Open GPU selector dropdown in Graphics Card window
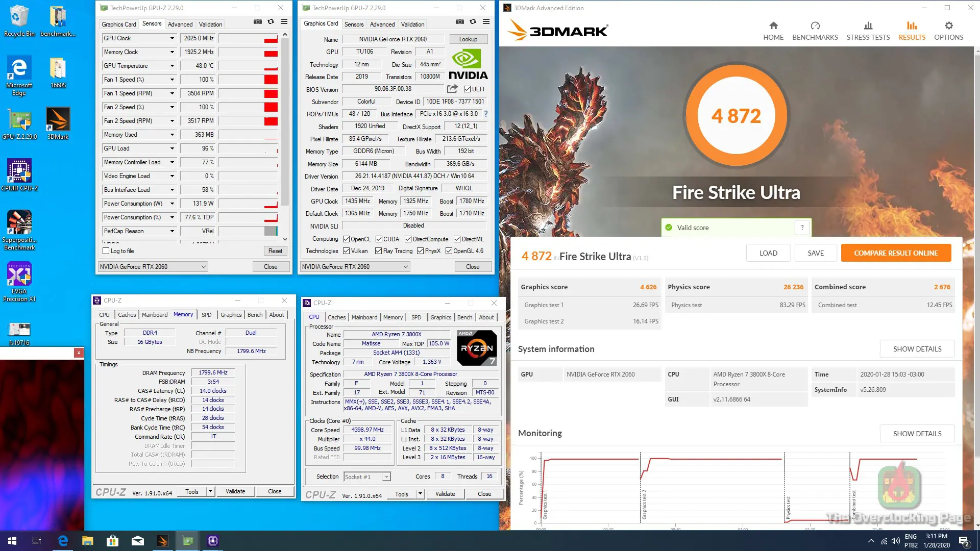Image resolution: width=980 pixels, height=551 pixels. click(x=355, y=267)
